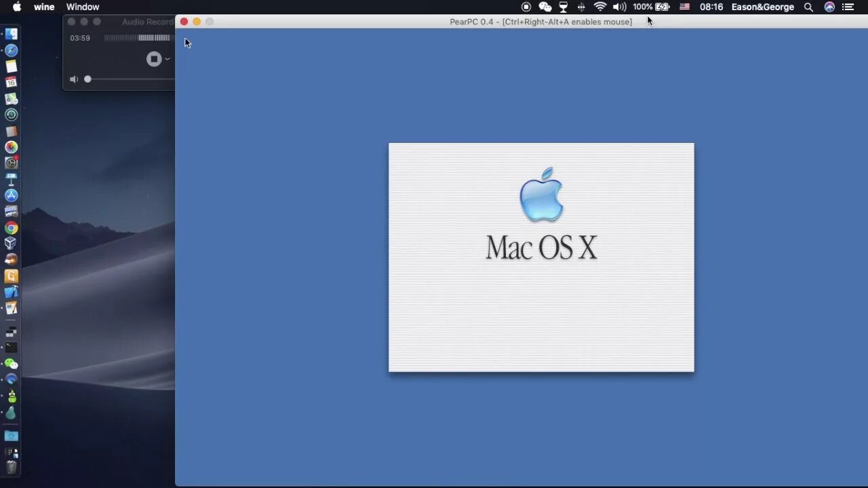Open the Notes app in dock
Screen dimensions: 868x488
click(12, 66)
